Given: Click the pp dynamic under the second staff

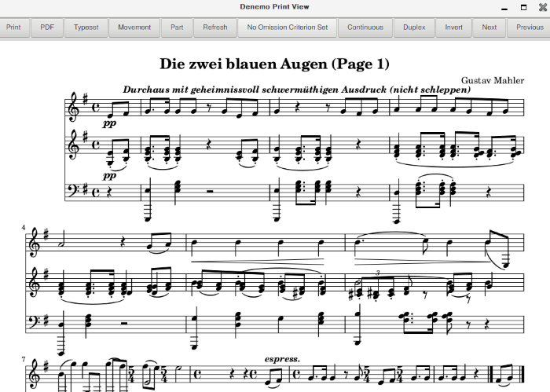Looking at the screenshot, I should (109, 175).
